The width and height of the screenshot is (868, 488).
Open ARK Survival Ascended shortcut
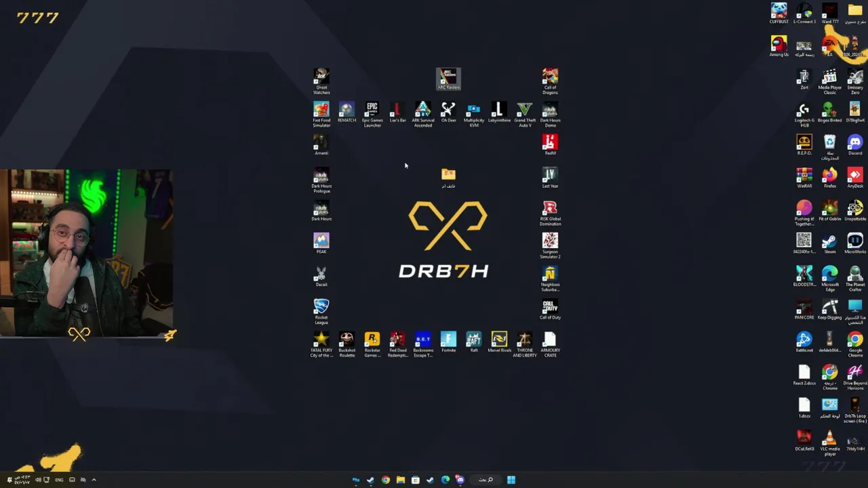pos(423,115)
